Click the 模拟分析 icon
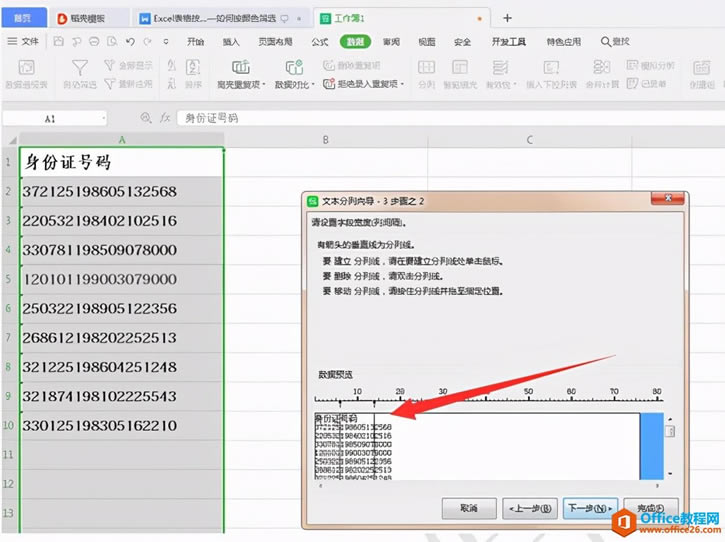The image size is (725, 542). [x=633, y=65]
